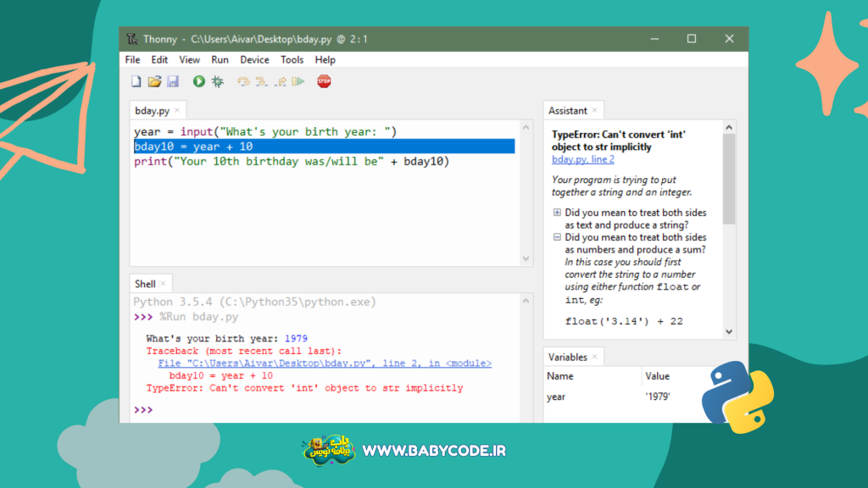Click the Step into toolbar icon
The image size is (868, 488).
(262, 82)
